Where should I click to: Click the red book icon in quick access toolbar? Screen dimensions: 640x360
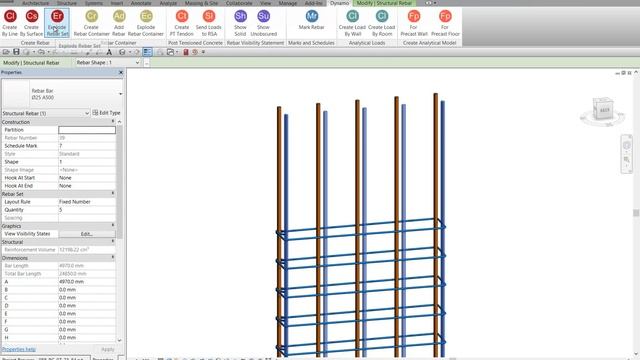[186, 52]
